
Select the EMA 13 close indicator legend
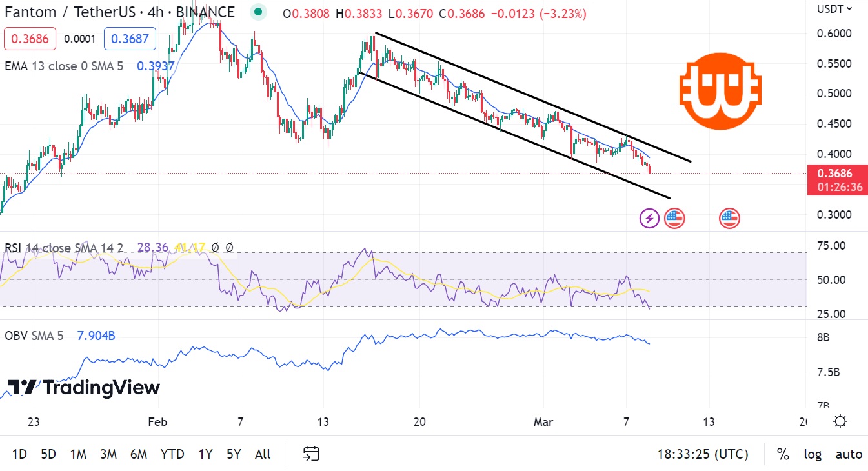(63, 65)
